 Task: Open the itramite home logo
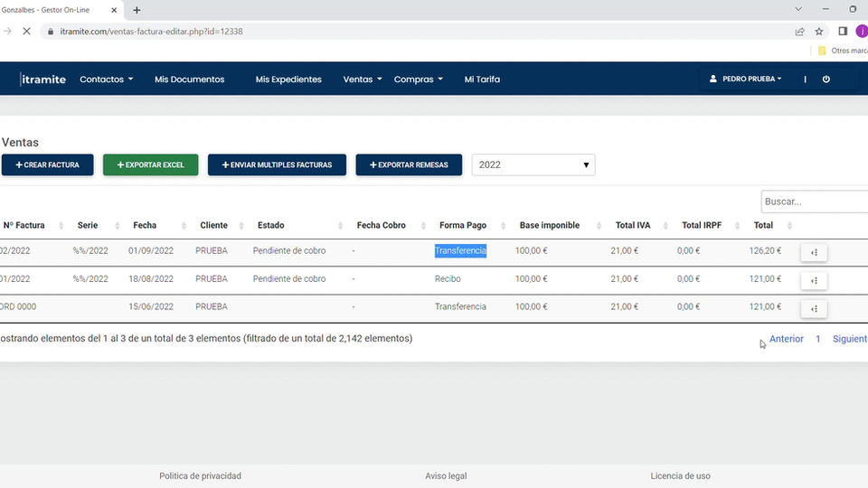point(43,80)
